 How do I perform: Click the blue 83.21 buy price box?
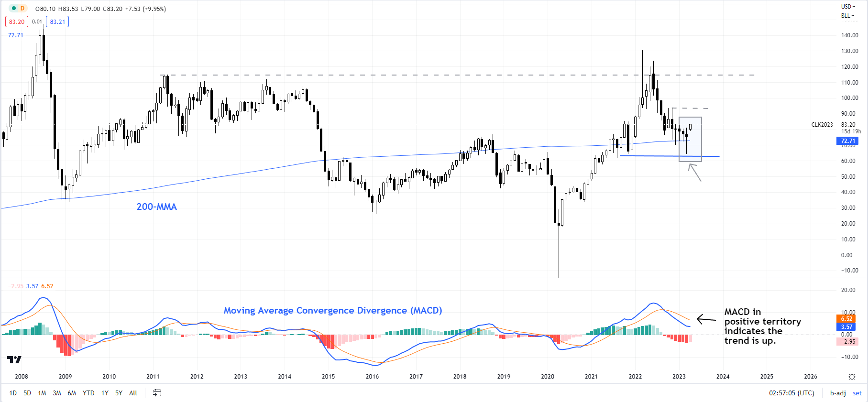(x=57, y=22)
